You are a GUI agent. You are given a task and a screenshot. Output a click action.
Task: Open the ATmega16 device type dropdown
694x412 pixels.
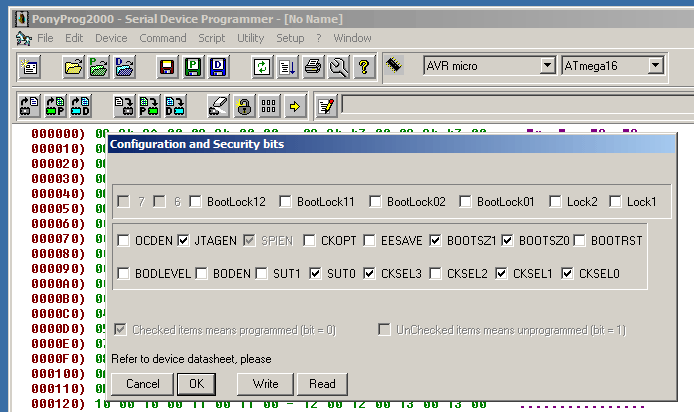(655, 65)
